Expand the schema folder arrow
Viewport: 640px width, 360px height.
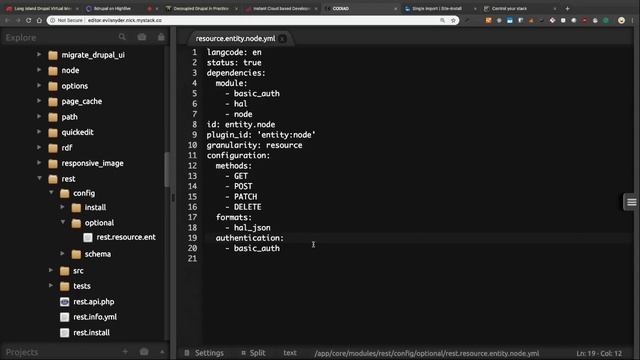(62, 254)
